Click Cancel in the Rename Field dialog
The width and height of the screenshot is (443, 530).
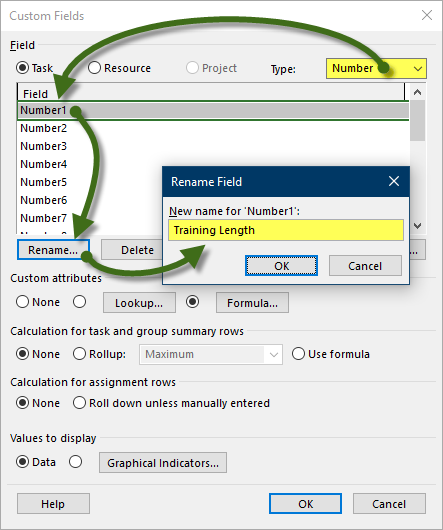[365, 266]
